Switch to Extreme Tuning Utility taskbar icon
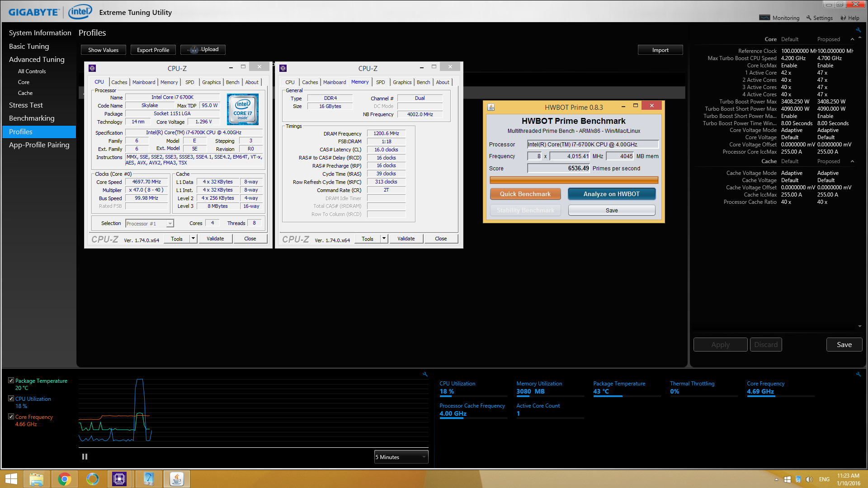Screen dimensions: 868x488 149,479
